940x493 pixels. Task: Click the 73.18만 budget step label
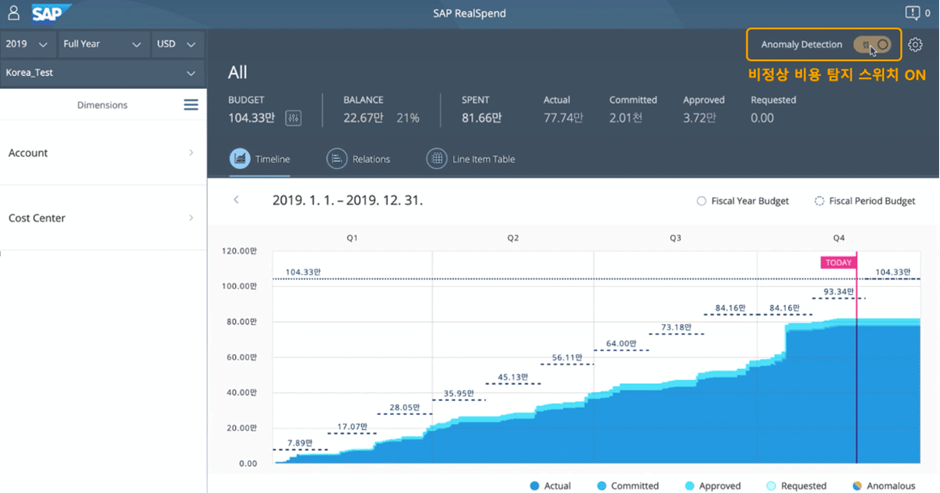coord(676,327)
